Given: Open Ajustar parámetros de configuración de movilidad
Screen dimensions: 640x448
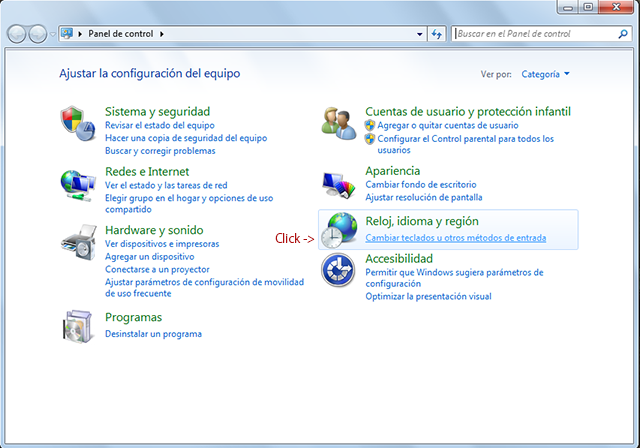Looking at the screenshot, I should (204, 288).
